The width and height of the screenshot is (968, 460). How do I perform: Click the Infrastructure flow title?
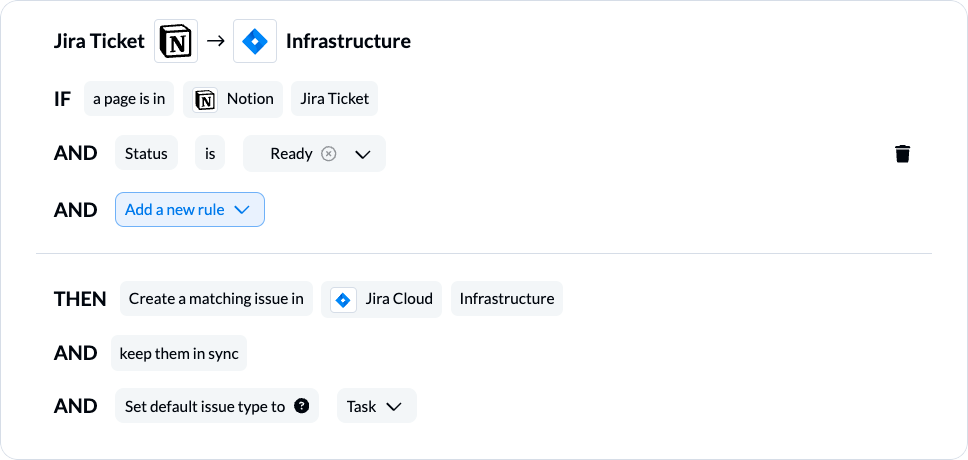(x=348, y=41)
